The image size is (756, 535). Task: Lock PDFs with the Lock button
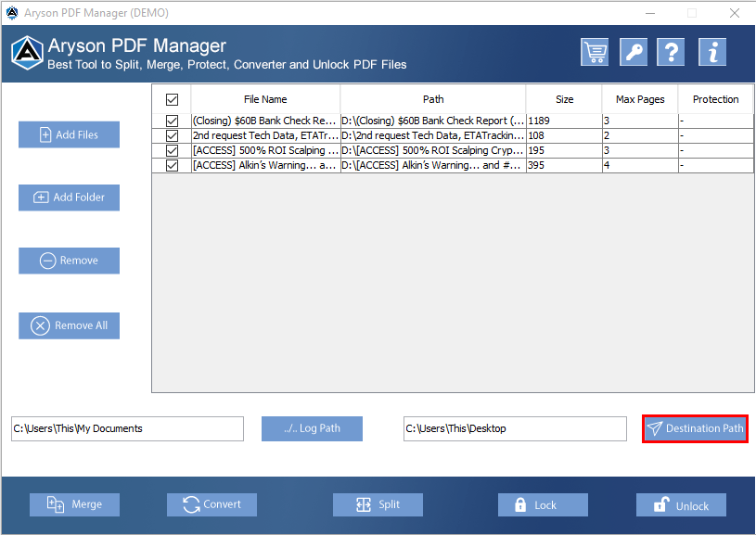tap(543, 504)
